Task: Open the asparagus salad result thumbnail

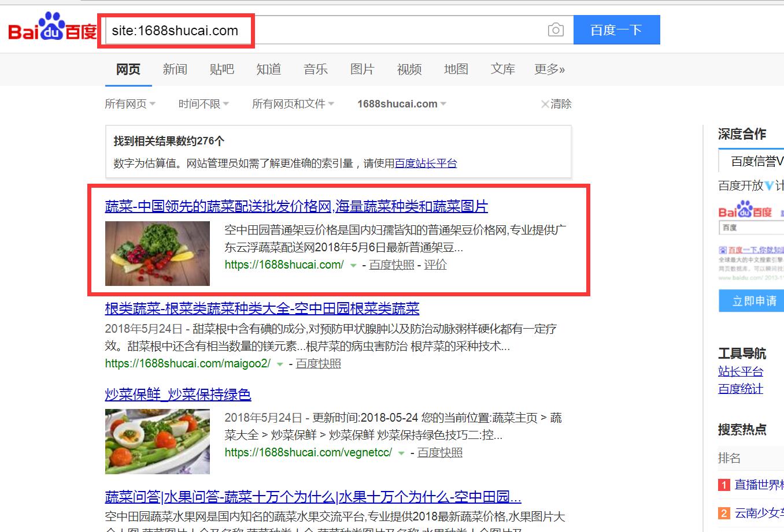Action: [157, 441]
